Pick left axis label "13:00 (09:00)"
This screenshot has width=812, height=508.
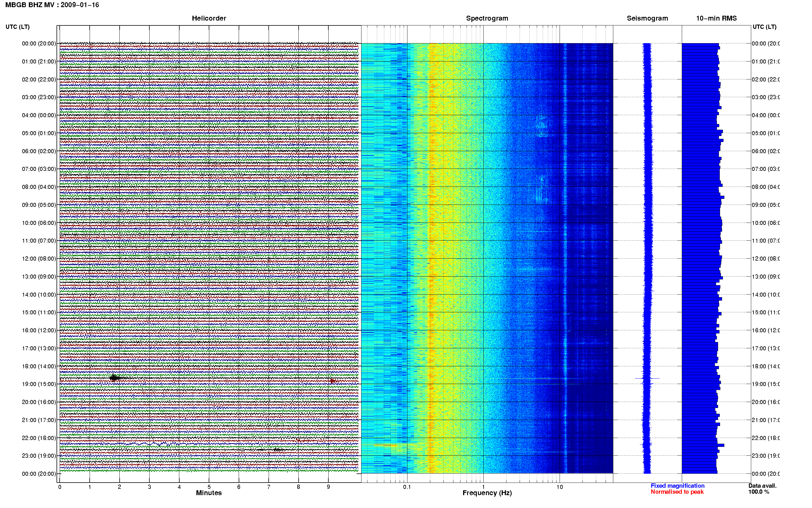point(39,277)
